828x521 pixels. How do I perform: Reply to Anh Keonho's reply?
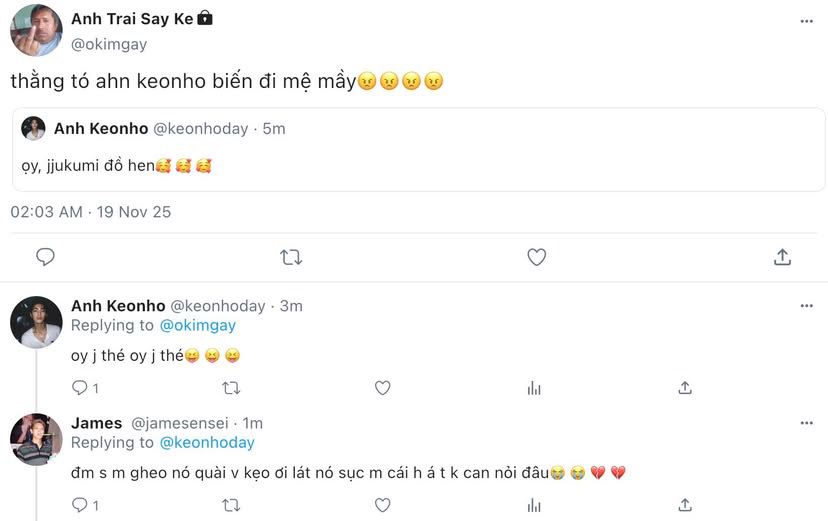point(80,388)
